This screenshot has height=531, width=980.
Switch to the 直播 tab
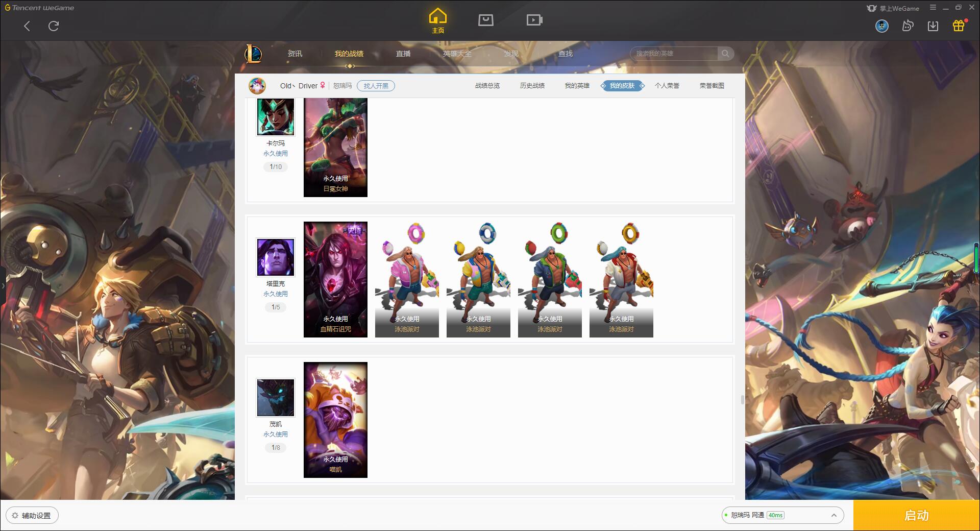[x=403, y=54]
